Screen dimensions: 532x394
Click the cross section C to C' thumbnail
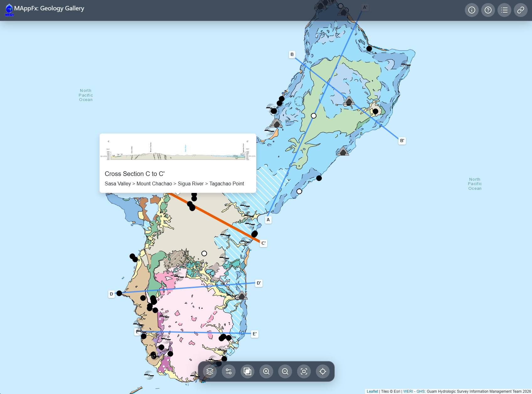178,151
